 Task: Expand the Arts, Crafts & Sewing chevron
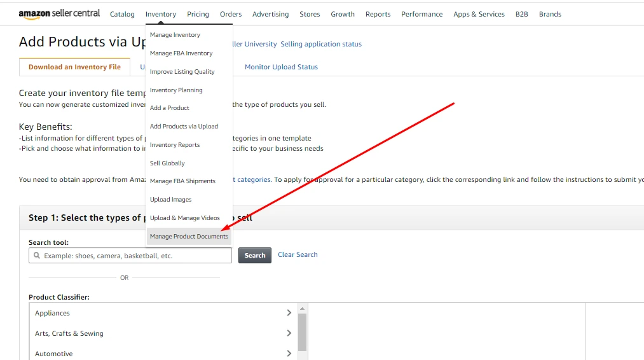point(289,333)
